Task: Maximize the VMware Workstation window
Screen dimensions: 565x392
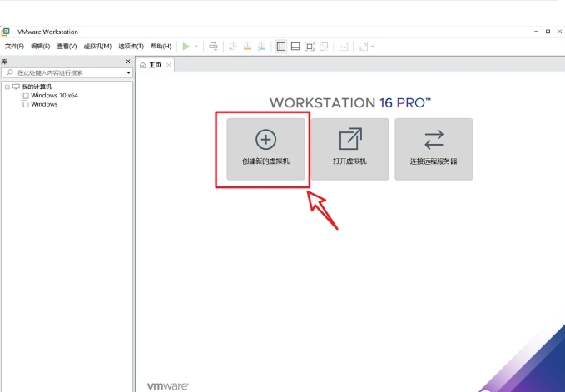Action: point(548,32)
